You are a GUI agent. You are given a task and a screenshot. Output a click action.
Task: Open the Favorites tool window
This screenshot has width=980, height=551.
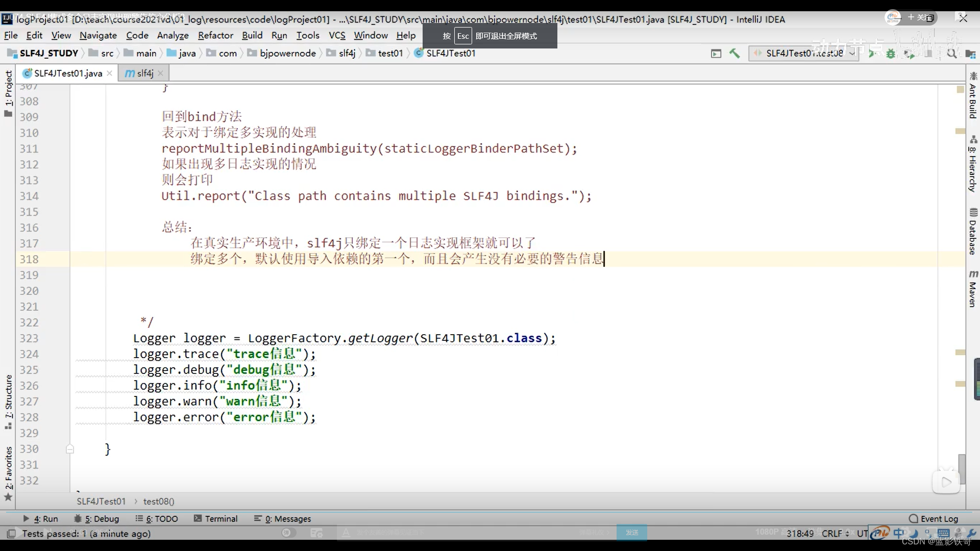point(9,473)
